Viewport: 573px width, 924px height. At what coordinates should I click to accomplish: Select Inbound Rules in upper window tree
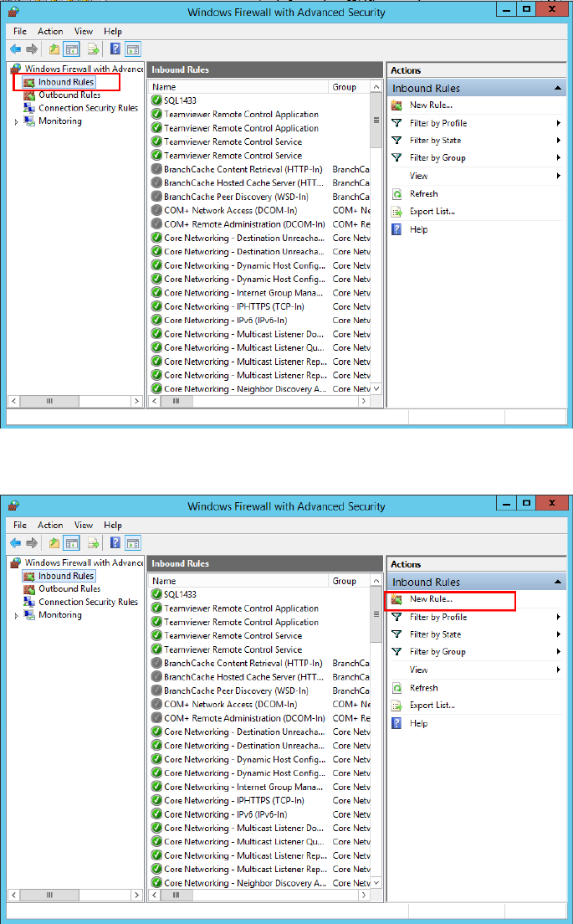point(66,82)
